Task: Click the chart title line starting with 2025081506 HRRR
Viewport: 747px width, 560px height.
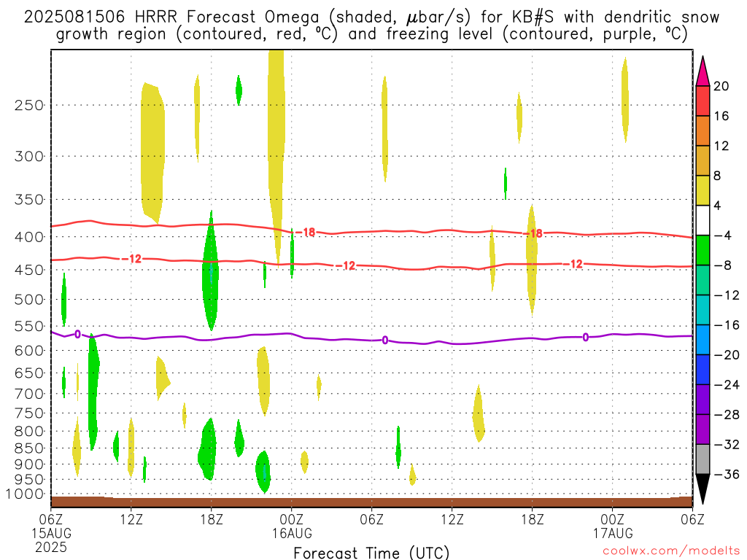Action: pyautogui.click(x=371, y=17)
